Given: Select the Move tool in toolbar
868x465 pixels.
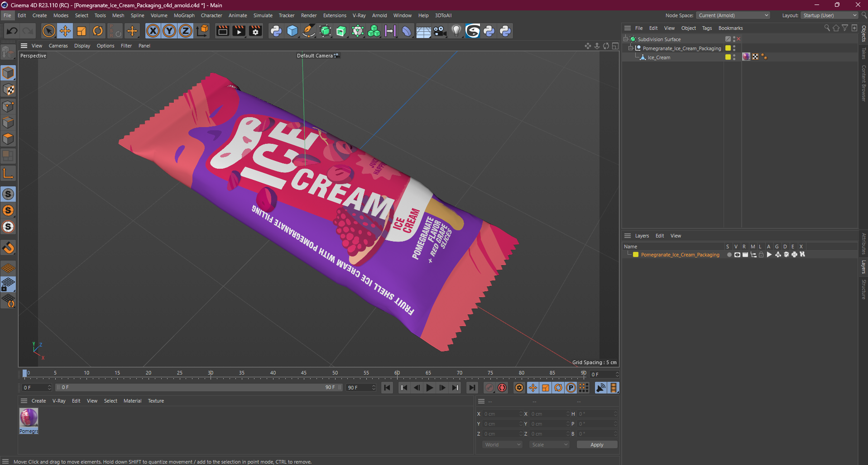Looking at the screenshot, I should pyautogui.click(x=65, y=31).
